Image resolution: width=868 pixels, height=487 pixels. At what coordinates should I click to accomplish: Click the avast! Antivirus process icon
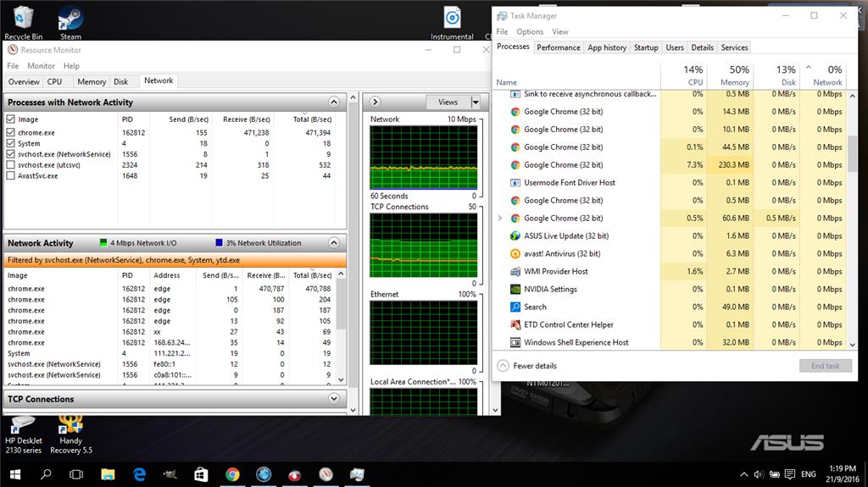(x=515, y=253)
